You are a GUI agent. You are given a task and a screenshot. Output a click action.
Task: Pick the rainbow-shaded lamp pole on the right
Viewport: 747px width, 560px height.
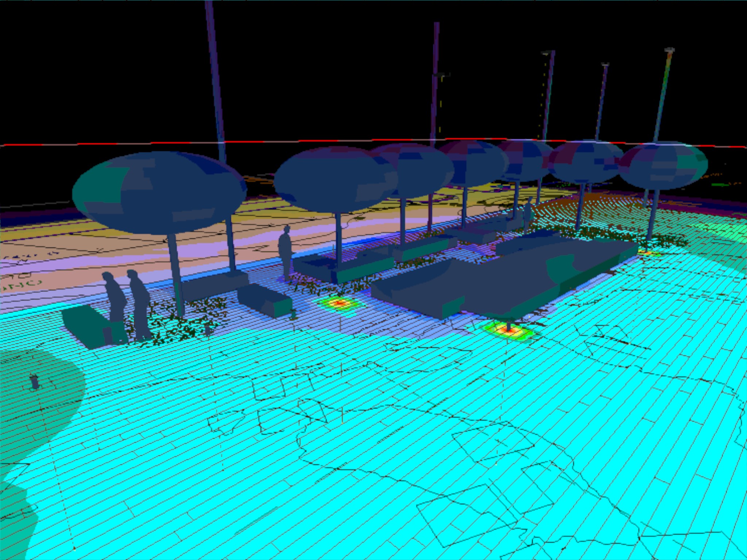coord(663,95)
